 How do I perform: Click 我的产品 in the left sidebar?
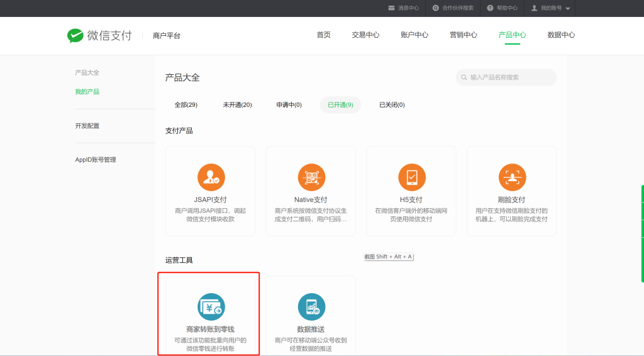(x=87, y=92)
